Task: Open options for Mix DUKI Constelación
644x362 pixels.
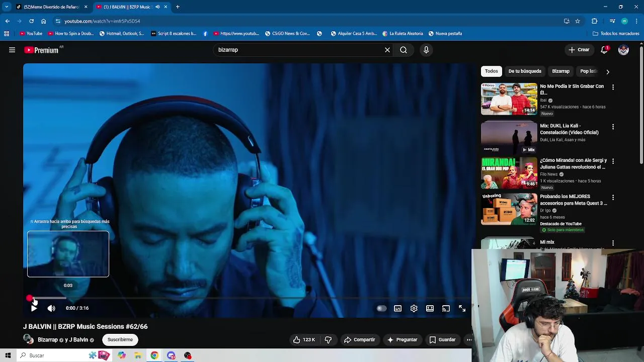Action: click(613, 127)
